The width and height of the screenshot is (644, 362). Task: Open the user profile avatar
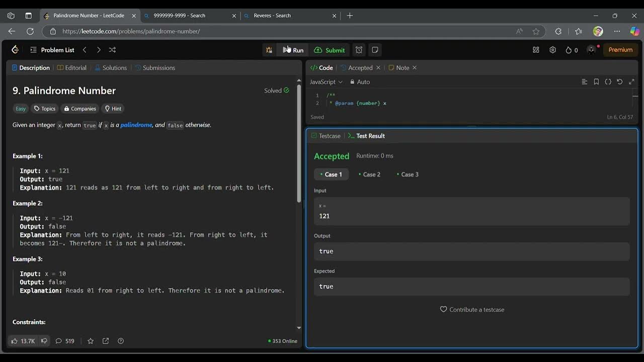(592, 50)
